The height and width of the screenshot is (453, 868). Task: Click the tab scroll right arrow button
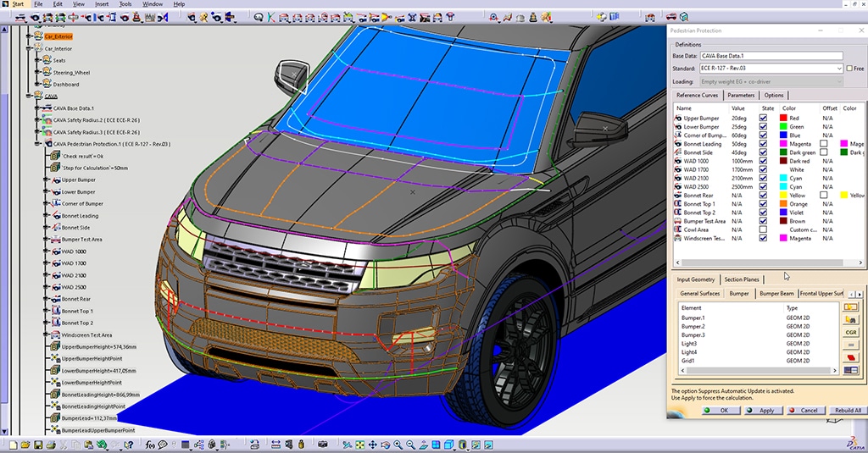[860, 294]
